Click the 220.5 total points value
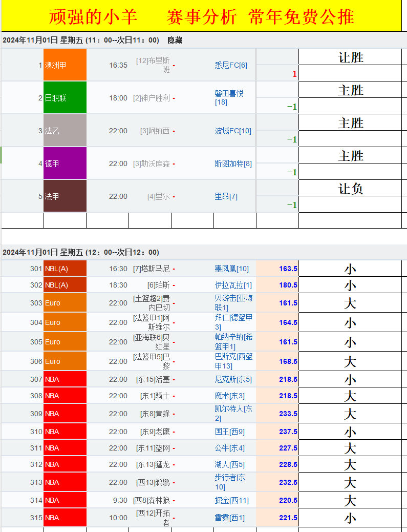 tap(288, 500)
